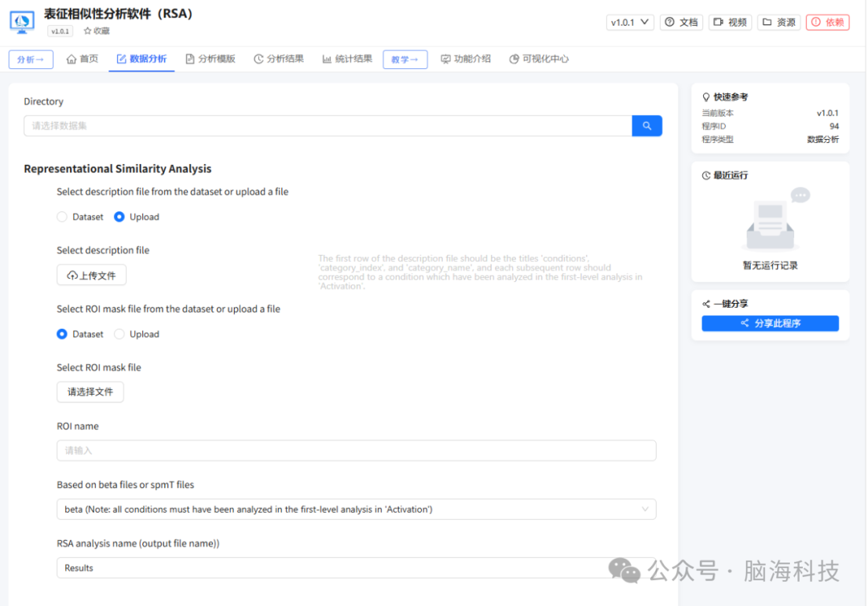The width and height of the screenshot is (868, 606).
Task: Open the 文档 documentation button
Action: (x=682, y=23)
